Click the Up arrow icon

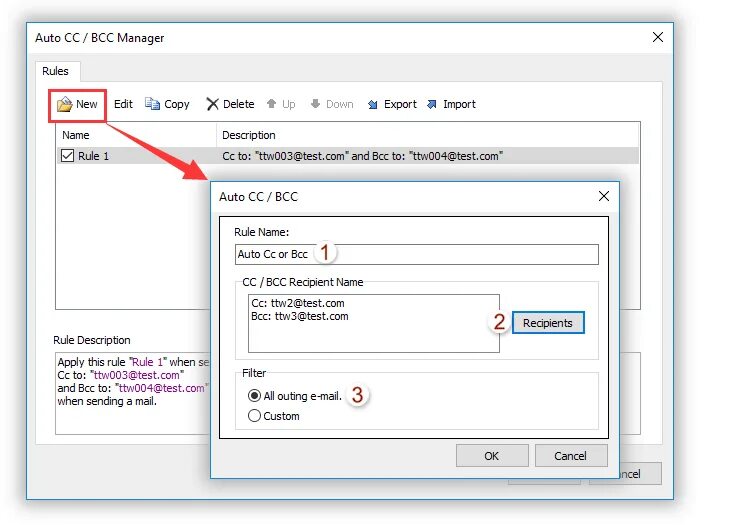point(271,104)
